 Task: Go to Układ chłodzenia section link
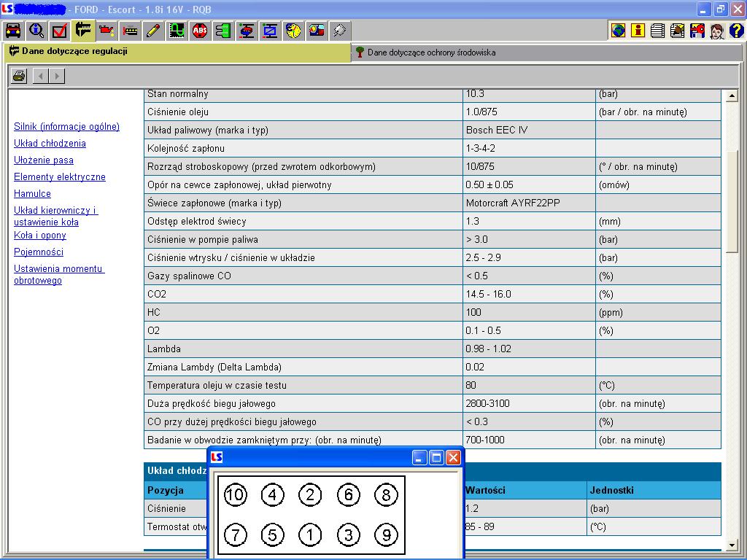(50, 144)
